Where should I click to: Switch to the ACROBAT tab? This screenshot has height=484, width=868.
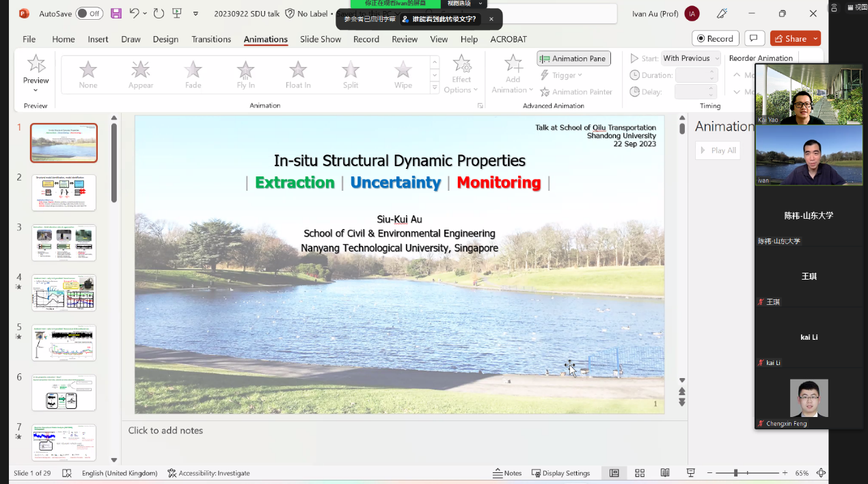(508, 39)
